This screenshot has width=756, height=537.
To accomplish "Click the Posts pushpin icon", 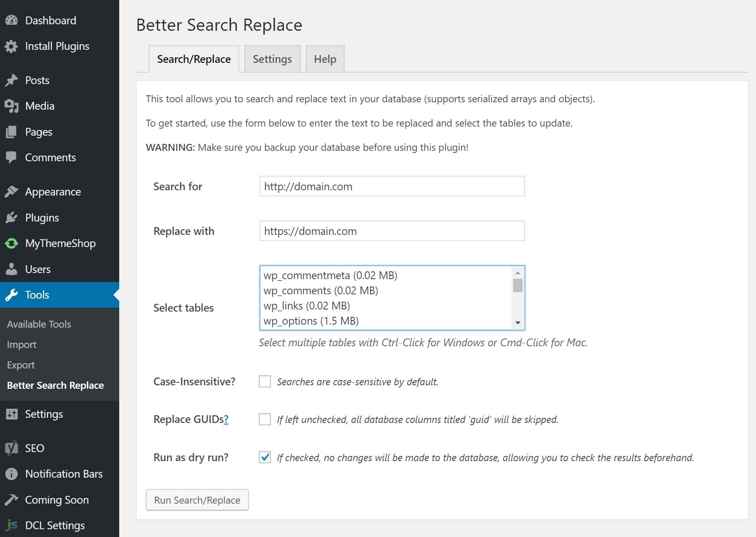I will 12,80.
